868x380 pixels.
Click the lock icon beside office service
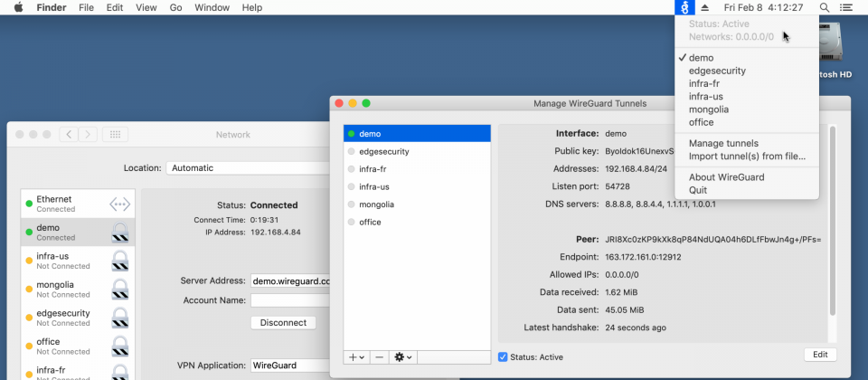point(119,347)
